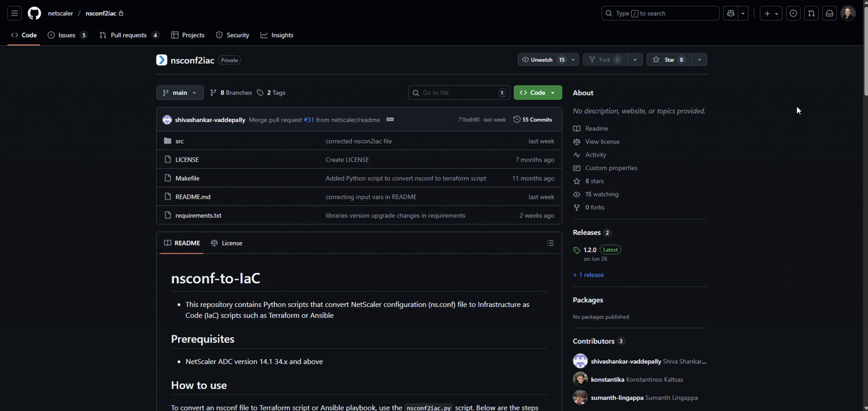The image size is (868, 411).
Task: Open pull requests icon in header
Action: (811, 13)
